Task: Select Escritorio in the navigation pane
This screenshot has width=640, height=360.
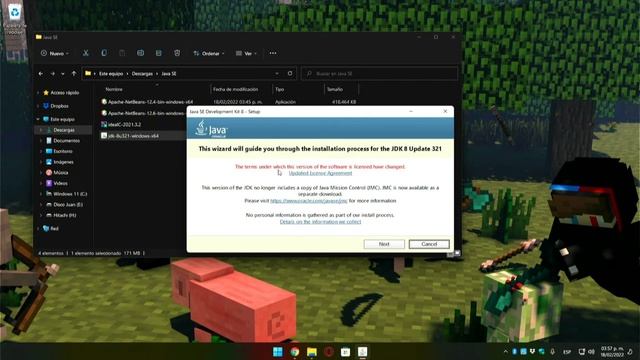Action: (x=59, y=151)
